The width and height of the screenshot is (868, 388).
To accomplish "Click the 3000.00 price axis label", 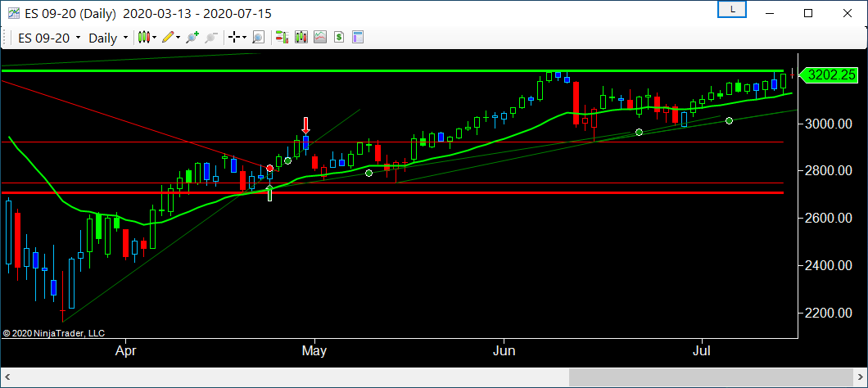I will tap(829, 124).
